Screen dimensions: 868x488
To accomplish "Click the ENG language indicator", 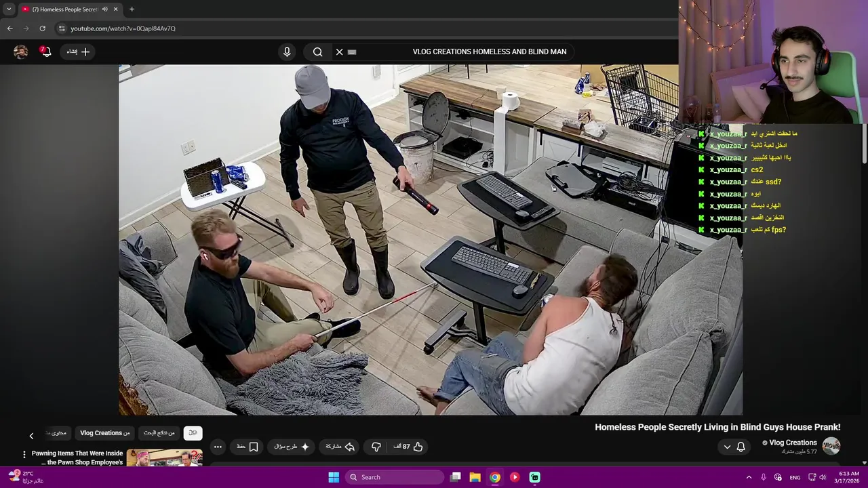I will 795,477.
